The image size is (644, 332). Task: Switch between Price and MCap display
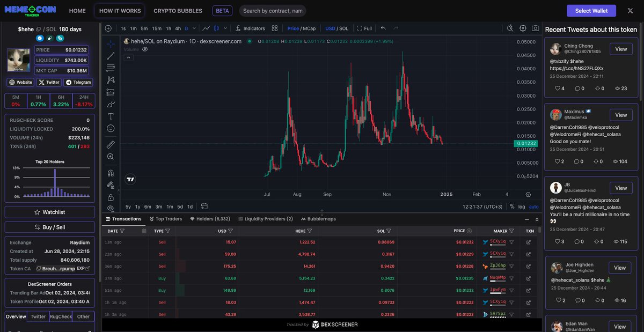tap(302, 28)
